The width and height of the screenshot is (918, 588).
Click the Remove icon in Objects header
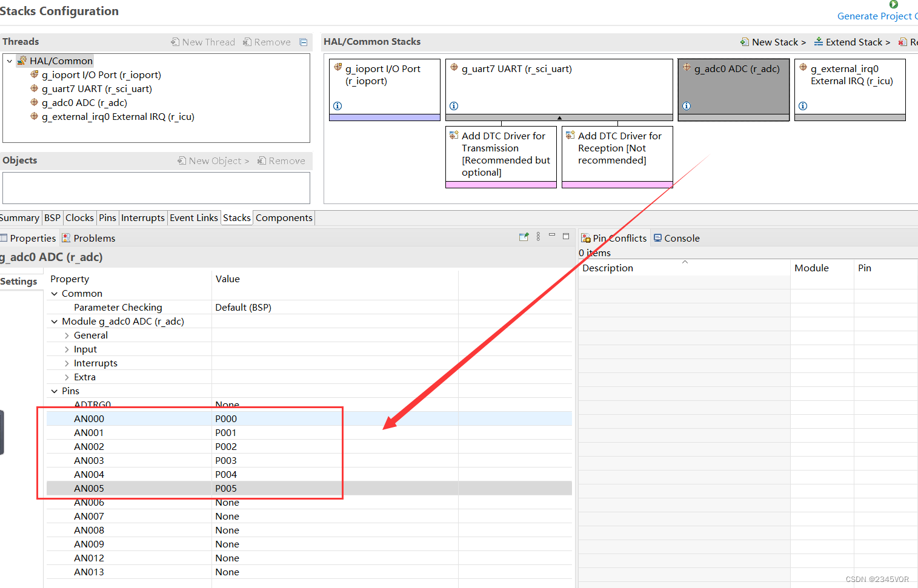[x=262, y=160]
